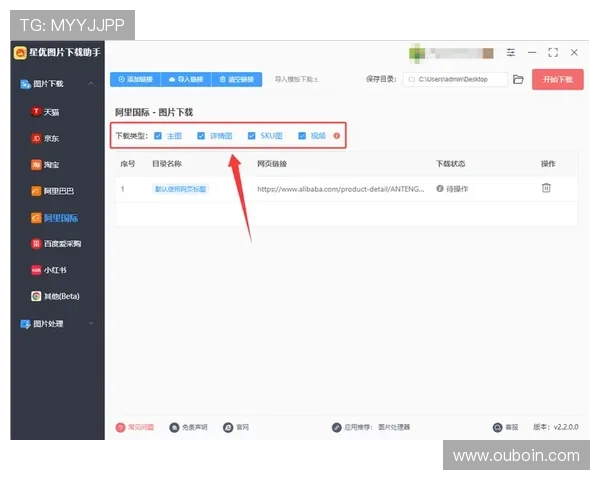Open 百度爱采购 section
This screenshot has width=600, height=480.
[62, 243]
